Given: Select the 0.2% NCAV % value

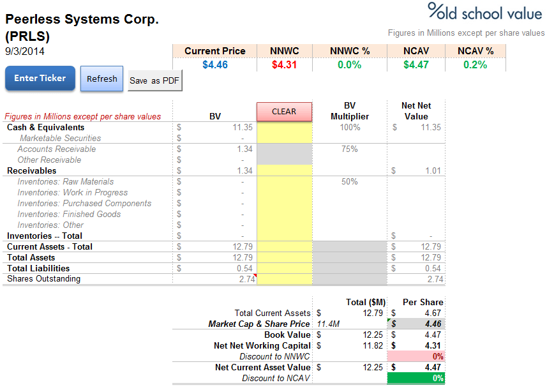Looking at the screenshot, I should 475,64.
